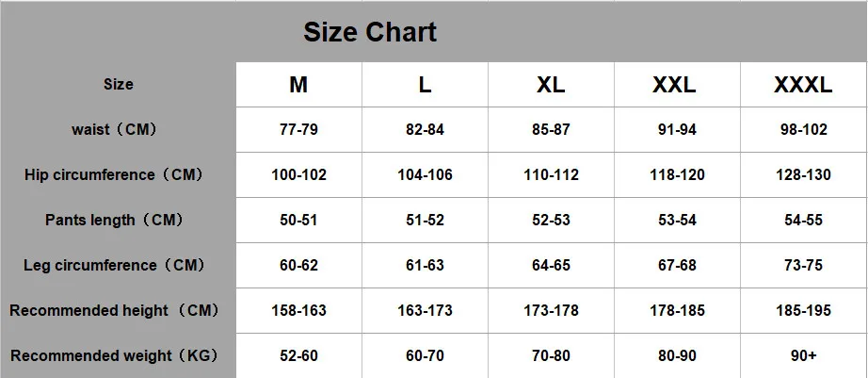The image size is (868, 378).
Task: Click the Size header label cell
Action: [x=118, y=84]
